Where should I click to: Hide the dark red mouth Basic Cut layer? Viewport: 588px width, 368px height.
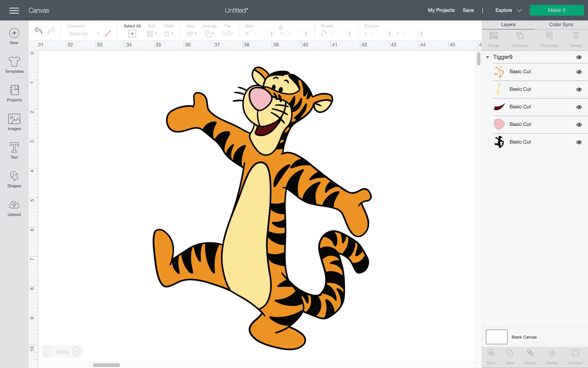pyautogui.click(x=579, y=107)
